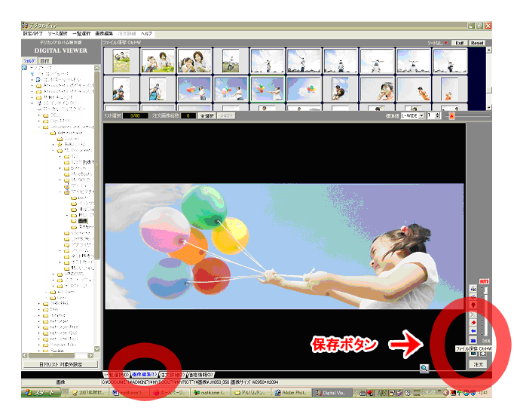
Task: Select the bottom 注文詳細(0) tab
Action: [x=173, y=375]
